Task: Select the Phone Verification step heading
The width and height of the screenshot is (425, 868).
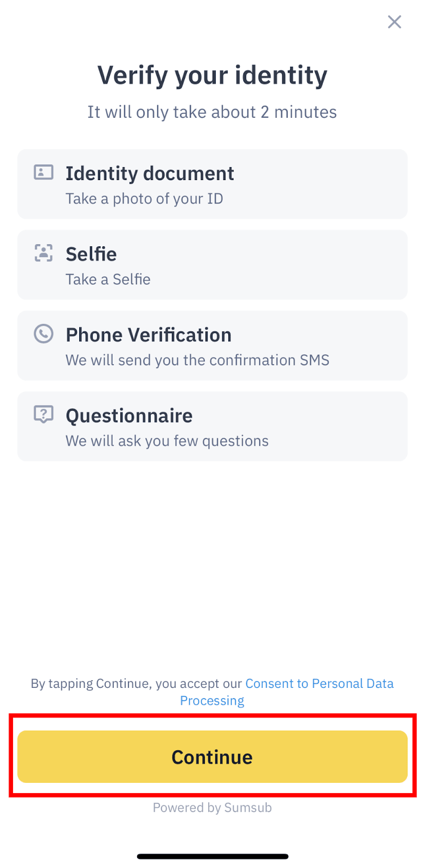Action: tap(149, 335)
